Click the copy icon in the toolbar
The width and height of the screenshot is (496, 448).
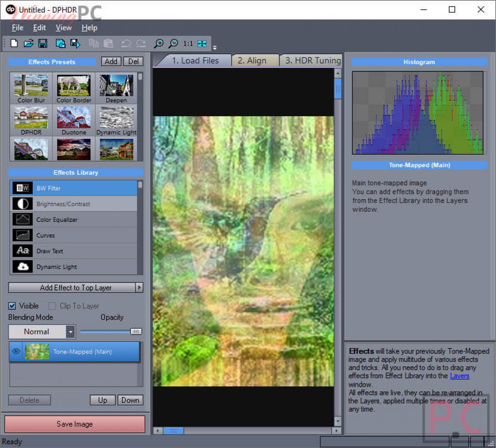(x=94, y=43)
